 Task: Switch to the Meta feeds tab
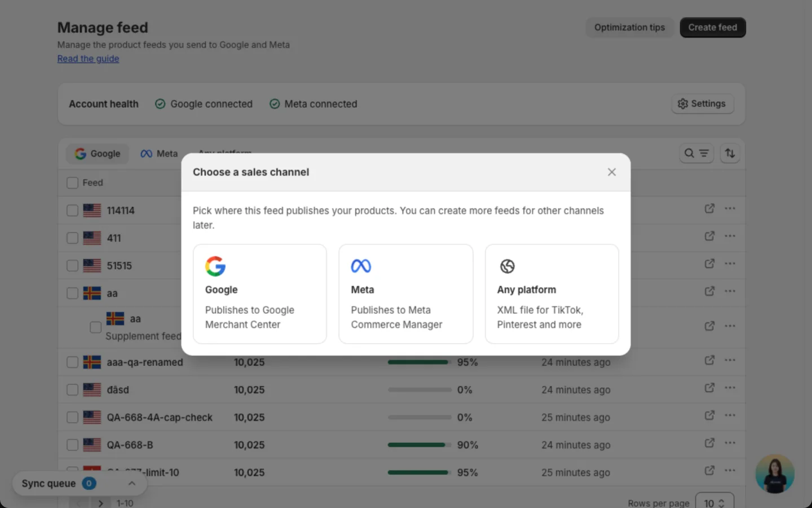pyautogui.click(x=159, y=154)
